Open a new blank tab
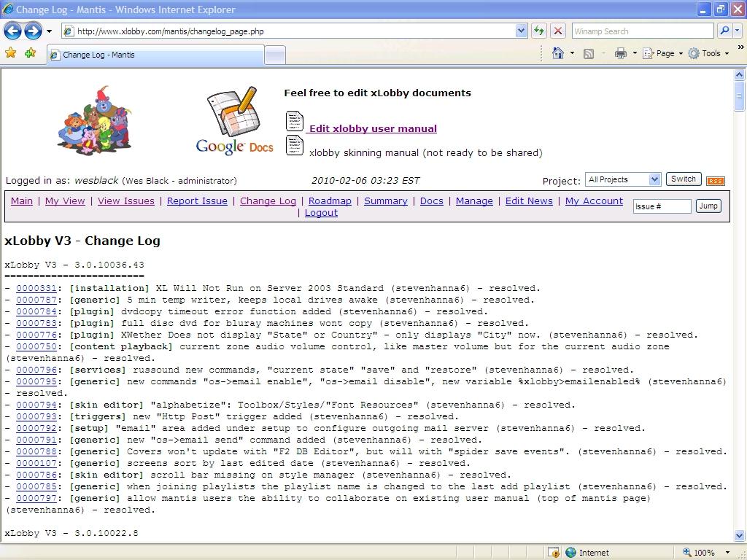 (275, 55)
